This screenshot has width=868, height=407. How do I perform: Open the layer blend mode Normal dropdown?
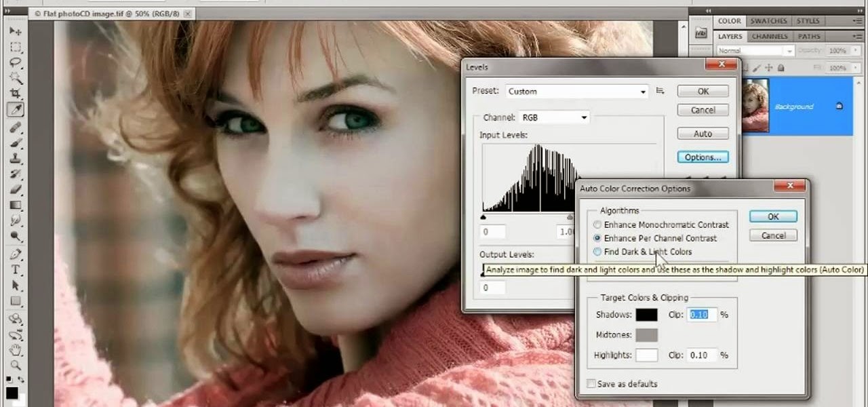coord(755,51)
